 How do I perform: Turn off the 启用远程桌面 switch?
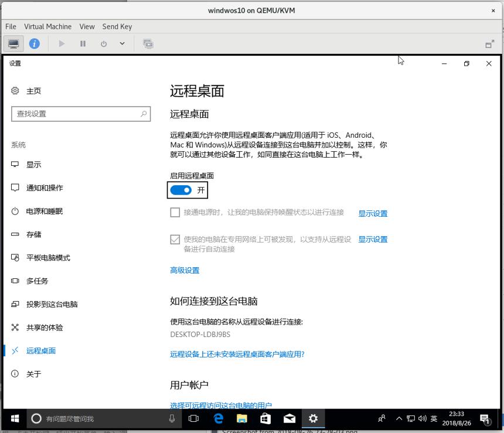click(181, 190)
